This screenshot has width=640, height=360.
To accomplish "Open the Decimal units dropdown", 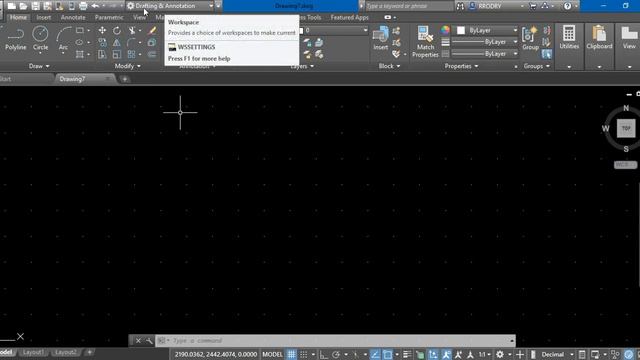I will 557,354.
